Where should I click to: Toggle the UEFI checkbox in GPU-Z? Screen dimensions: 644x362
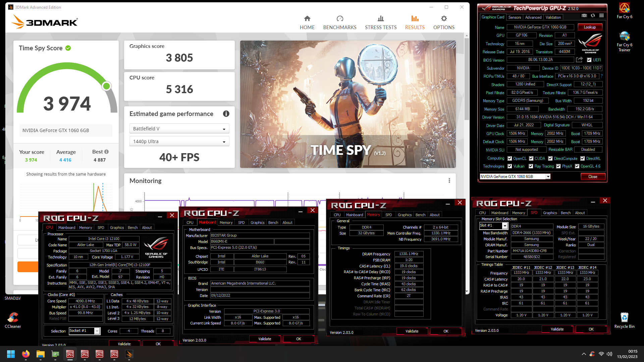coord(589,60)
